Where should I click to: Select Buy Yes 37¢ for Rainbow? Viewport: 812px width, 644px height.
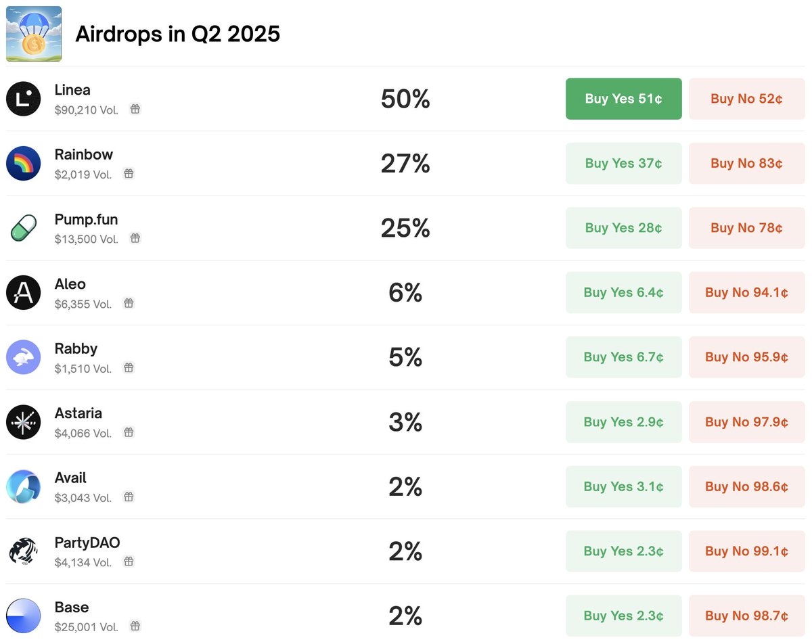624,164
